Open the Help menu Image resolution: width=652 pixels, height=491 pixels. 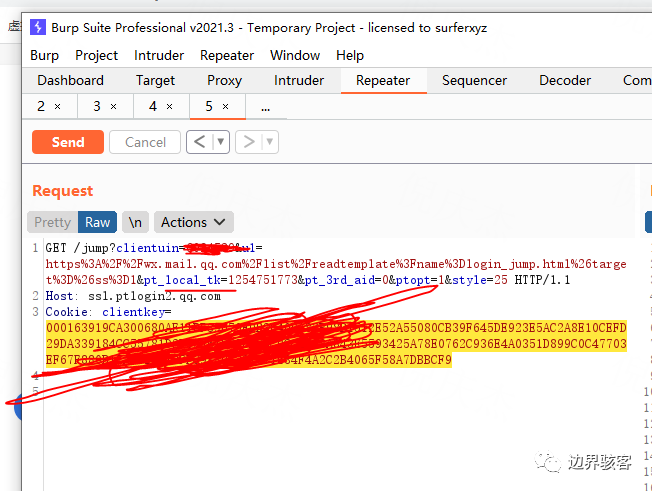350,55
